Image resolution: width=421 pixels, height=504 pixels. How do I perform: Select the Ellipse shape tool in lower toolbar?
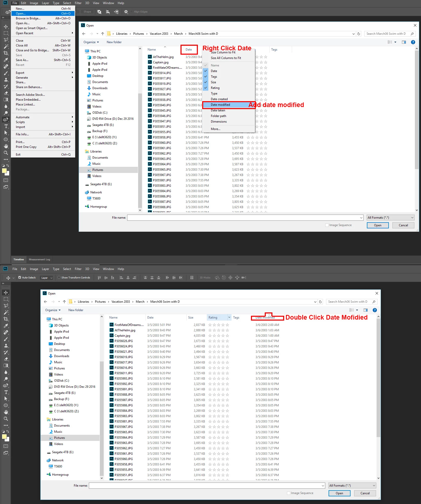[6, 405]
